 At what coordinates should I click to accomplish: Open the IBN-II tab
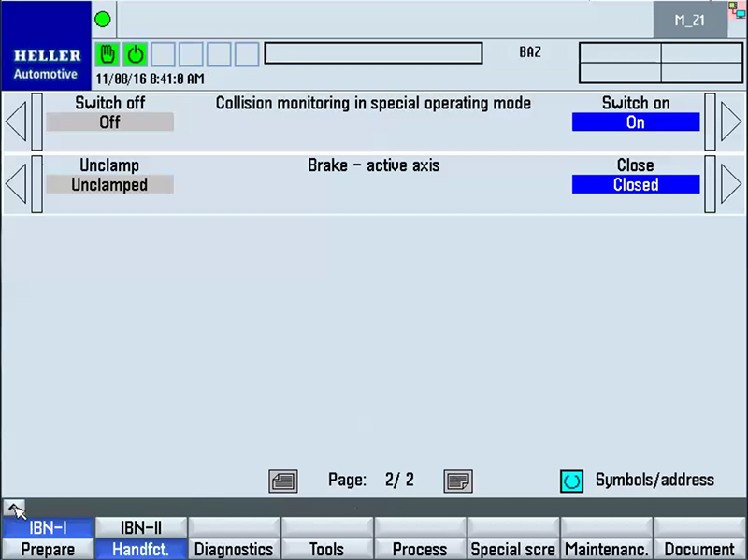pyautogui.click(x=141, y=528)
